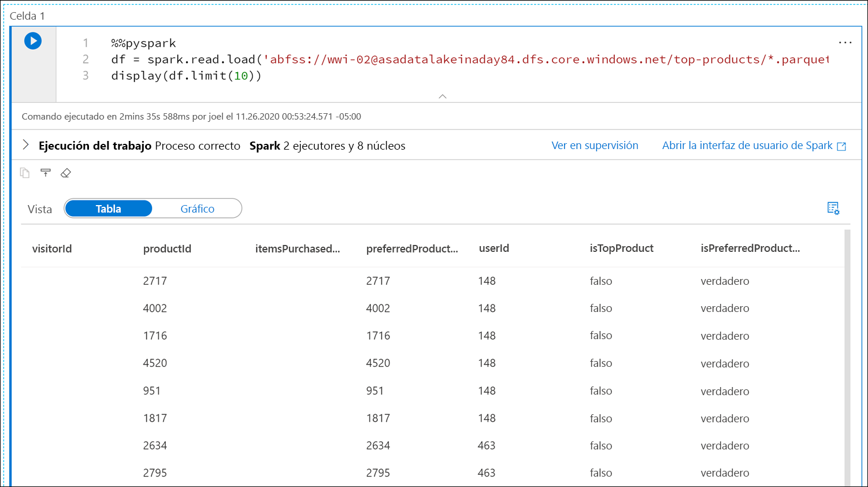The width and height of the screenshot is (868, 487).
Task: Click falso in the 4002 row
Action: tap(601, 308)
